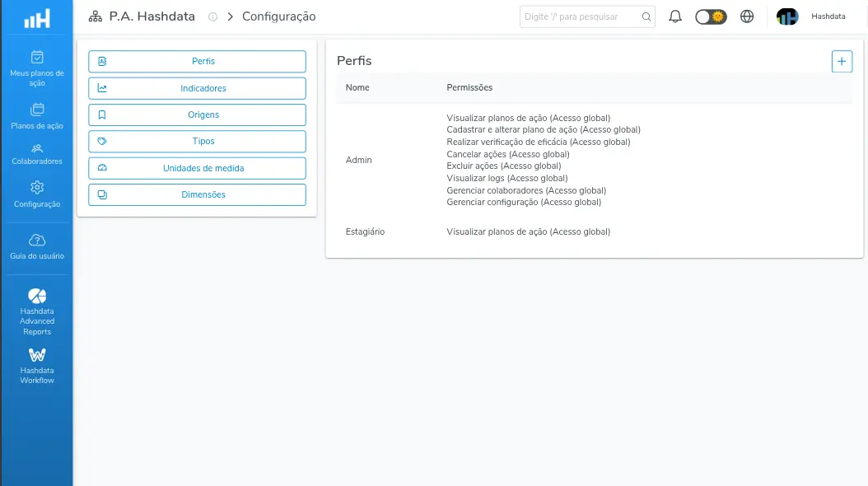868x486 pixels.
Task: Click the search input field
Action: point(587,16)
